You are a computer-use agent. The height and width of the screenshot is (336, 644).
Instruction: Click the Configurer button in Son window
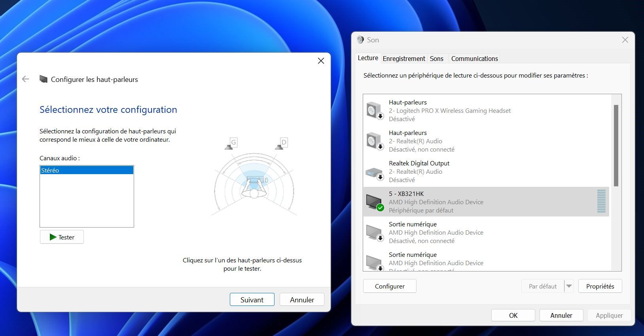pos(390,286)
